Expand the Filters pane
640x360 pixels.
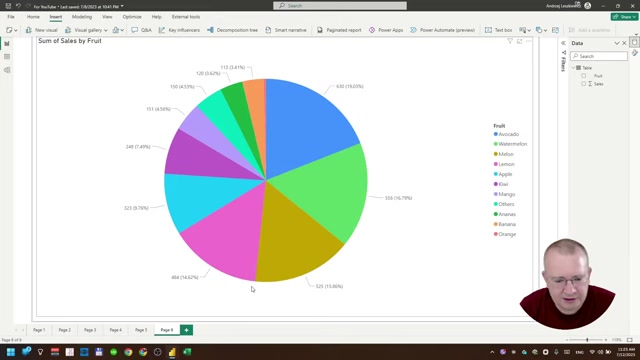(x=563, y=43)
